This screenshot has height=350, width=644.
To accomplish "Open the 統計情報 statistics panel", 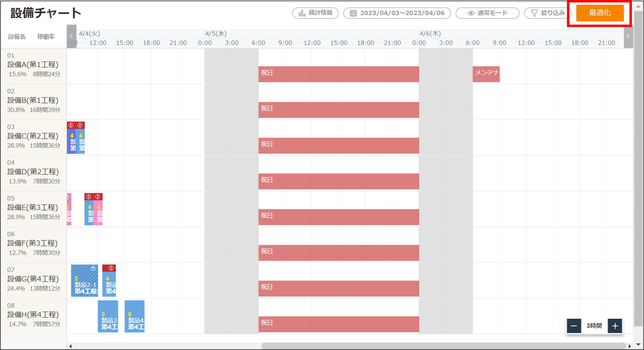I will pyautogui.click(x=315, y=13).
